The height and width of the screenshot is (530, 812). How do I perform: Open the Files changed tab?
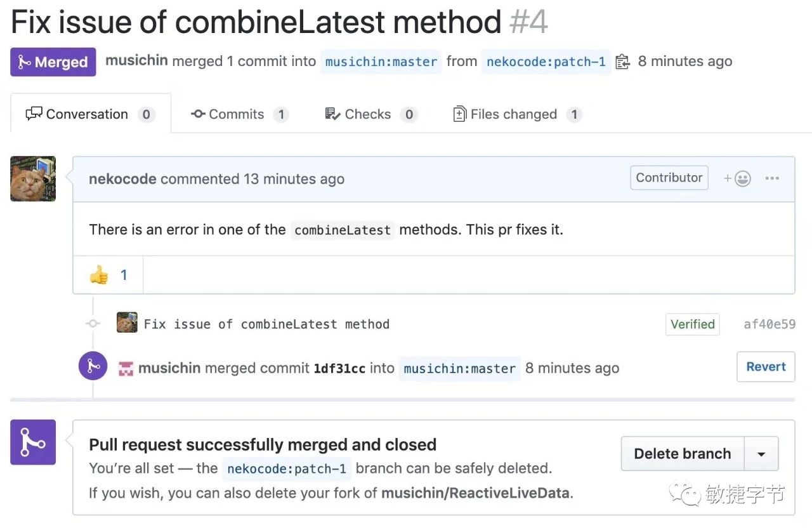[x=517, y=114]
